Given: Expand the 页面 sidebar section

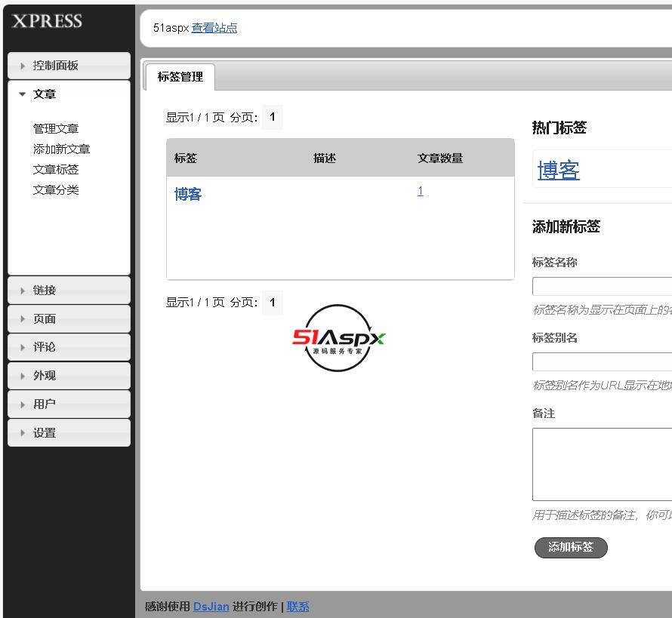Looking at the screenshot, I should 69,319.
